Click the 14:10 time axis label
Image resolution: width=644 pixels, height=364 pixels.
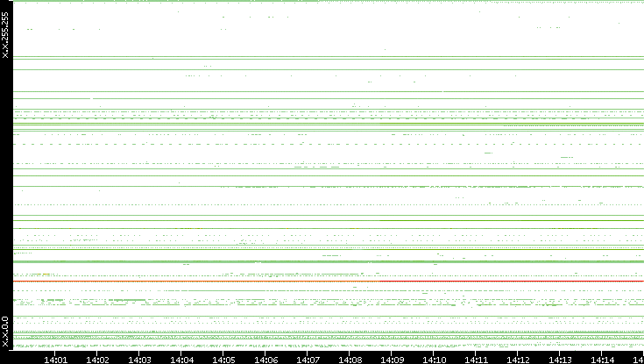[434, 360]
